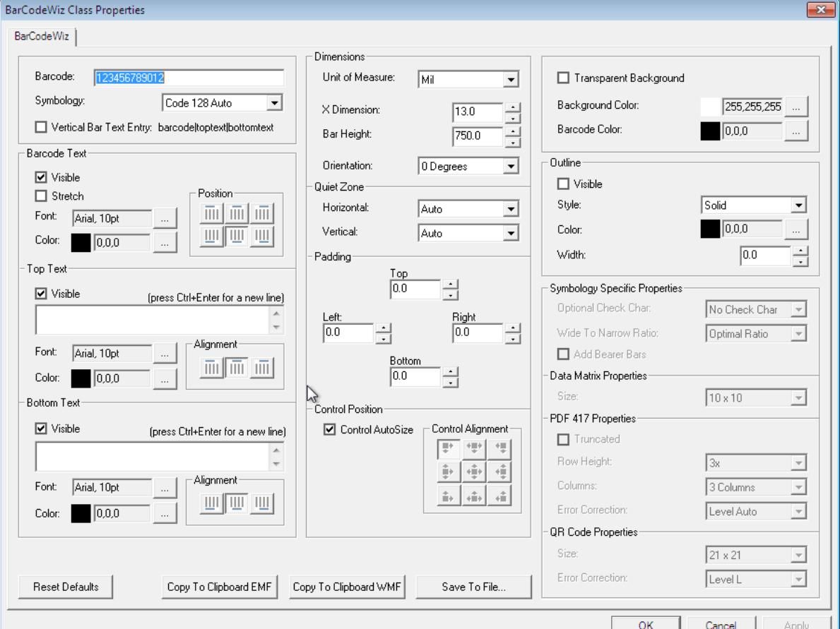Viewport: 840px width, 629px height.
Task: Align Top Text to the right
Action: [x=262, y=368]
